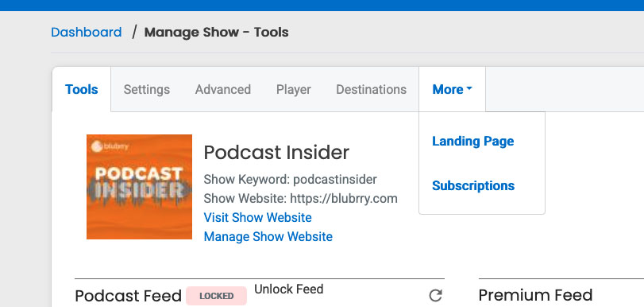Switch to the Player tab
The width and height of the screenshot is (644, 307).
coord(294,89)
